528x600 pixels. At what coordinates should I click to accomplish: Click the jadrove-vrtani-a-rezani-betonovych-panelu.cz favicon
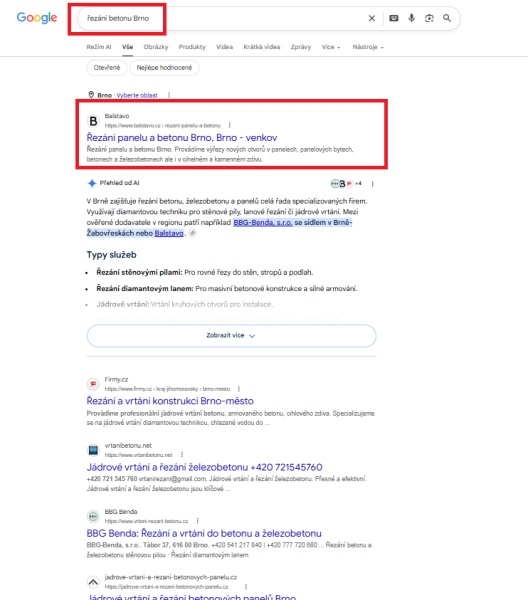tap(93, 582)
